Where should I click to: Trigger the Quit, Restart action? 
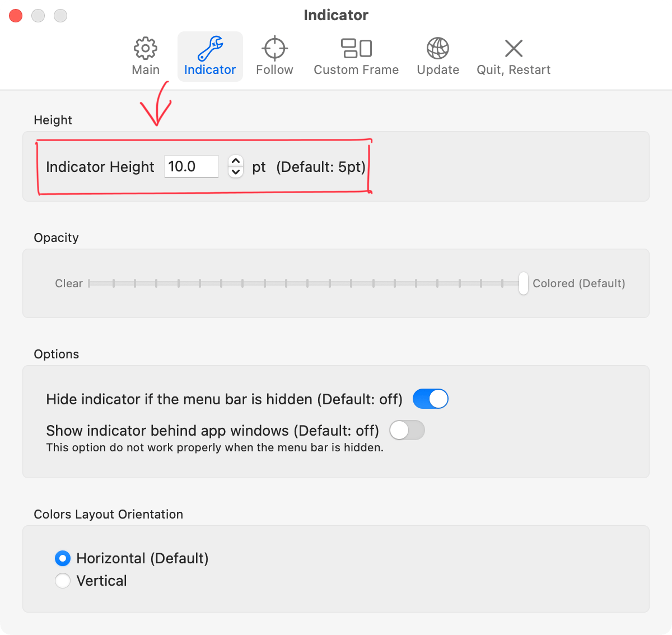513,56
